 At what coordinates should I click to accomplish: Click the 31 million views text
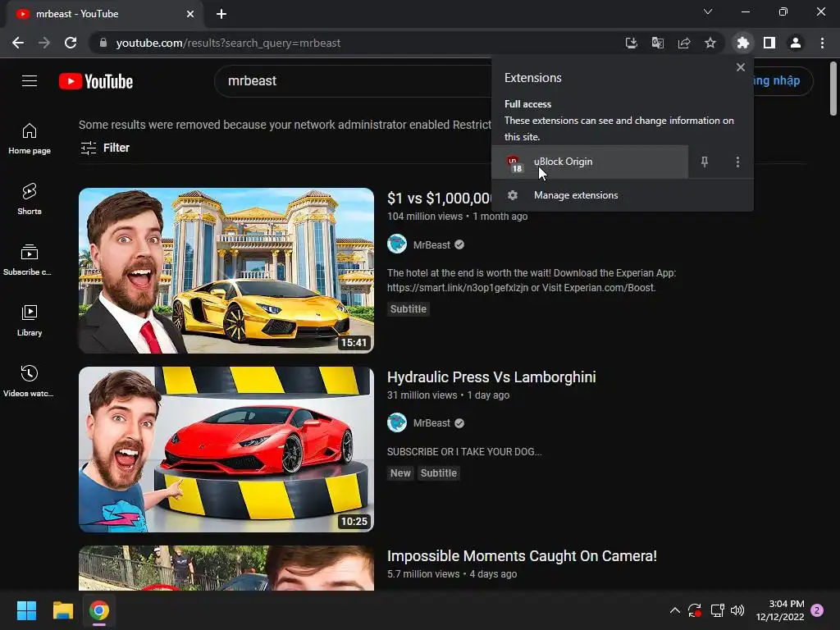[x=422, y=395]
